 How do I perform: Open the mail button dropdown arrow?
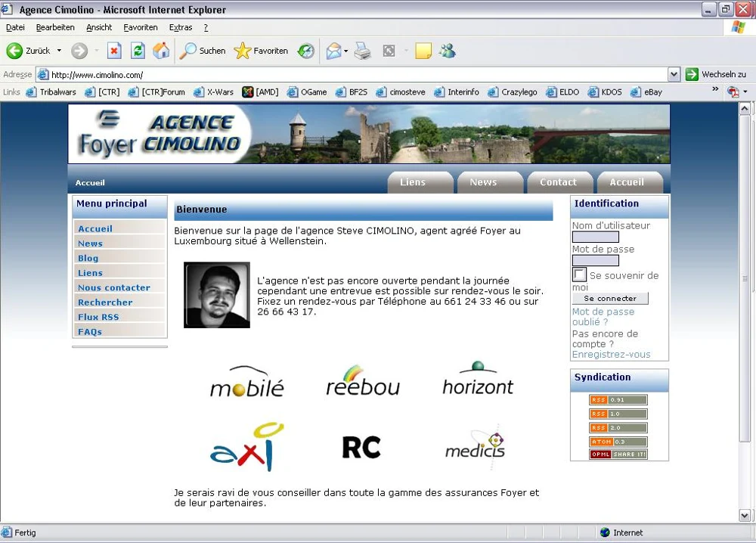[x=345, y=51]
